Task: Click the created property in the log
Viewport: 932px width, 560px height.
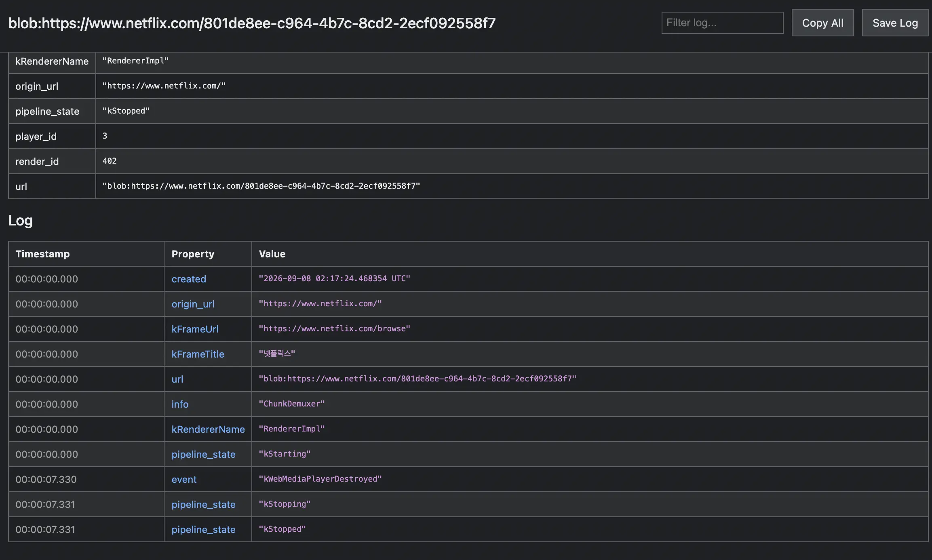Action: pyautogui.click(x=189, y=279)
